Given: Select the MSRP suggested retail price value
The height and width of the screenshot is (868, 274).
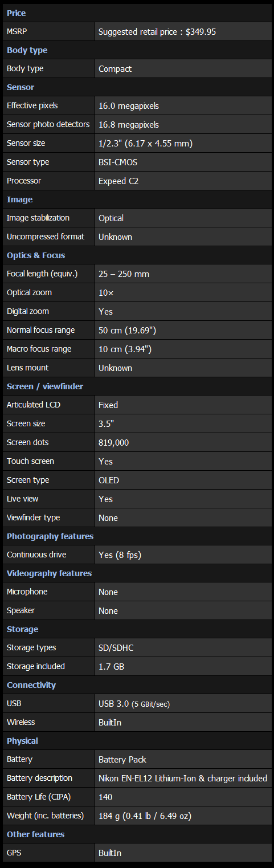Looking at the screenshot, I should (157, 32).
